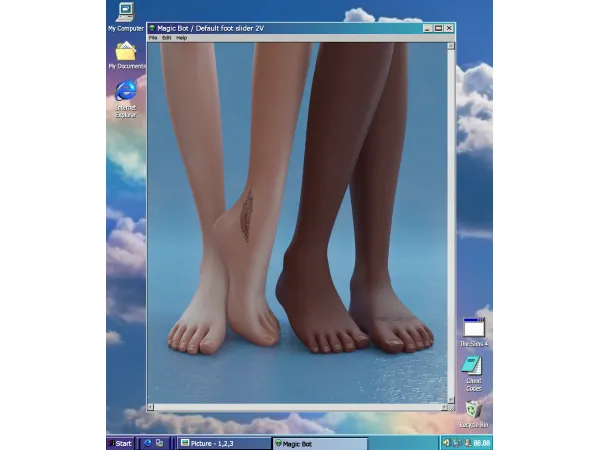The height and width of the screenshot is (450, 600).
Task: Select the Magic Bot taskbar button
Action: pyautogui.click(x=320, y=444)
